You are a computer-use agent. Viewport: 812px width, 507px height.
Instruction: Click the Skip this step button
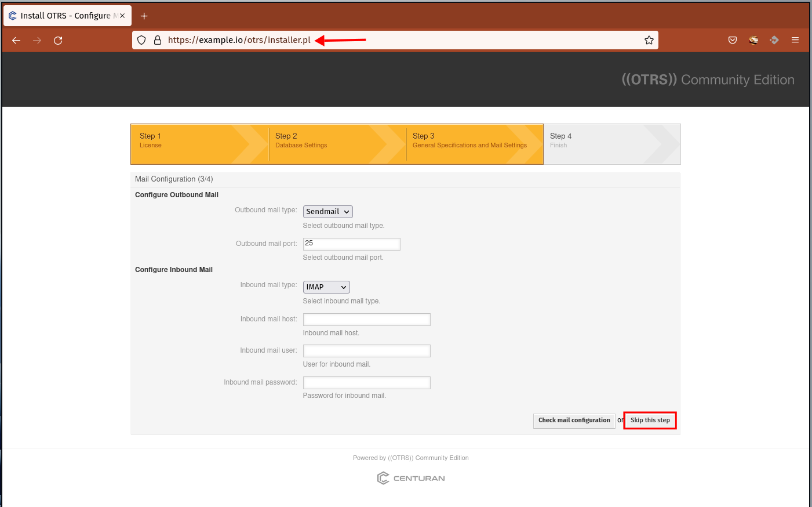tap(650, 421)
